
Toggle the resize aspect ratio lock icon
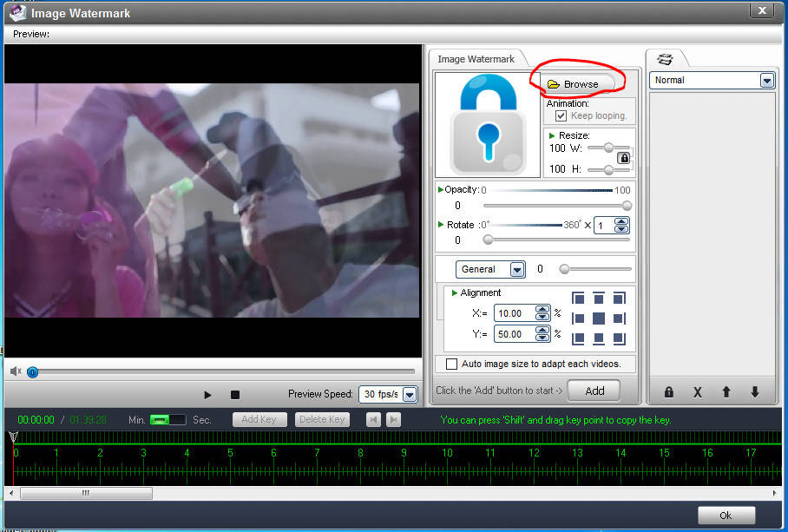(624, 158)
